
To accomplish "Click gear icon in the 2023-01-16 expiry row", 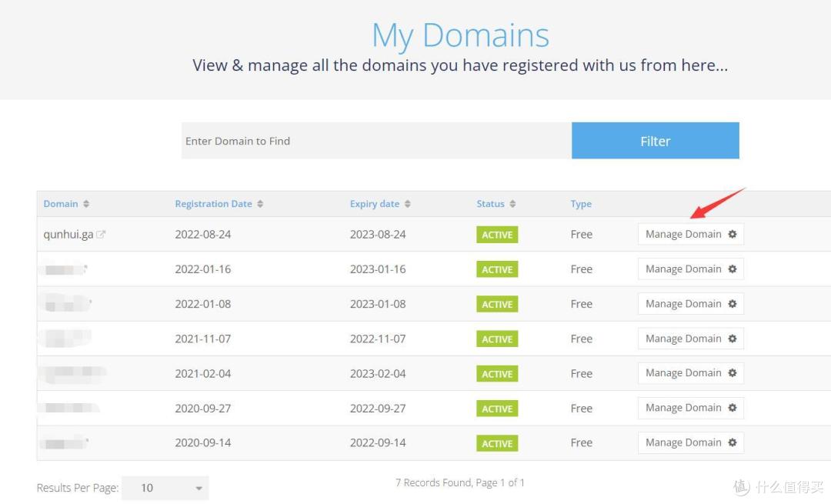I will point(733,269).
